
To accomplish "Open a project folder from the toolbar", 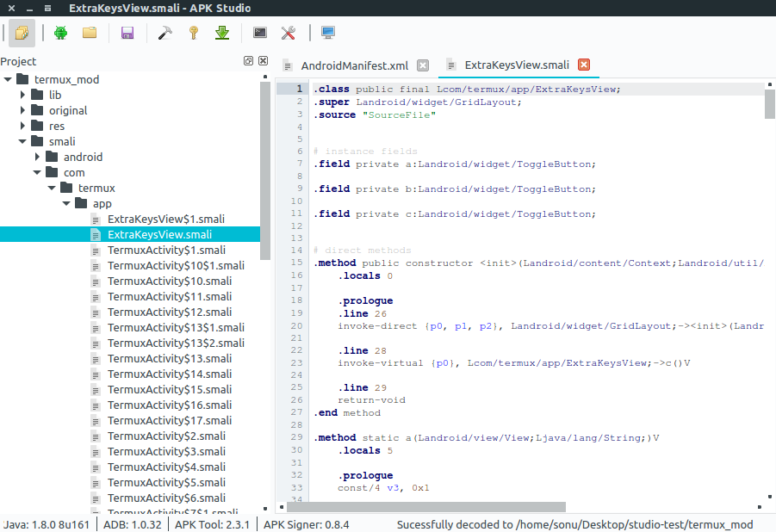I will (x=90, y=34).
